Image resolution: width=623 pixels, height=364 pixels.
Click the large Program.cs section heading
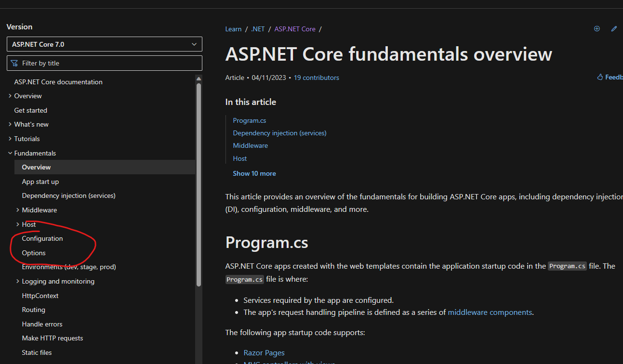(267, 242)
